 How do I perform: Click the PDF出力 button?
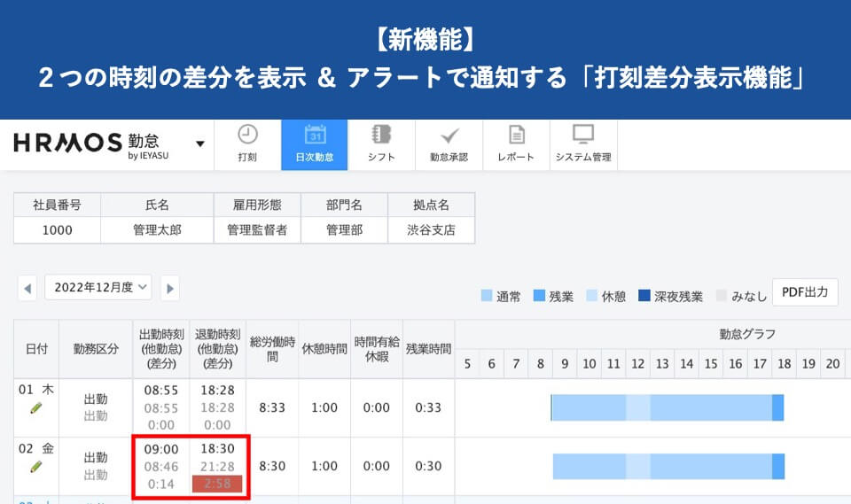(805, 292)
